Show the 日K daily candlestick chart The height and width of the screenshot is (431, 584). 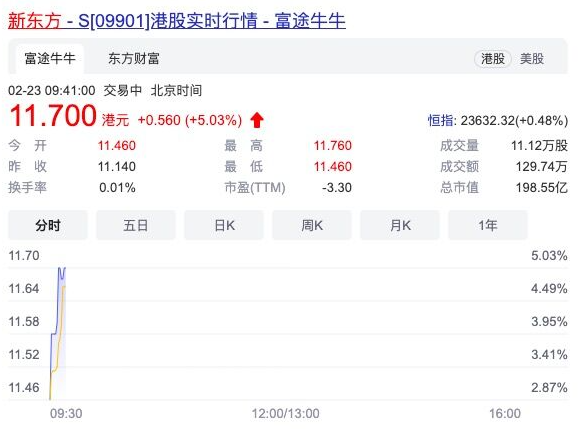224,225
